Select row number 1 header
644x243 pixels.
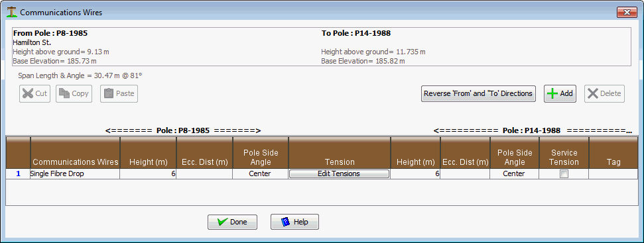pos(18,173)
